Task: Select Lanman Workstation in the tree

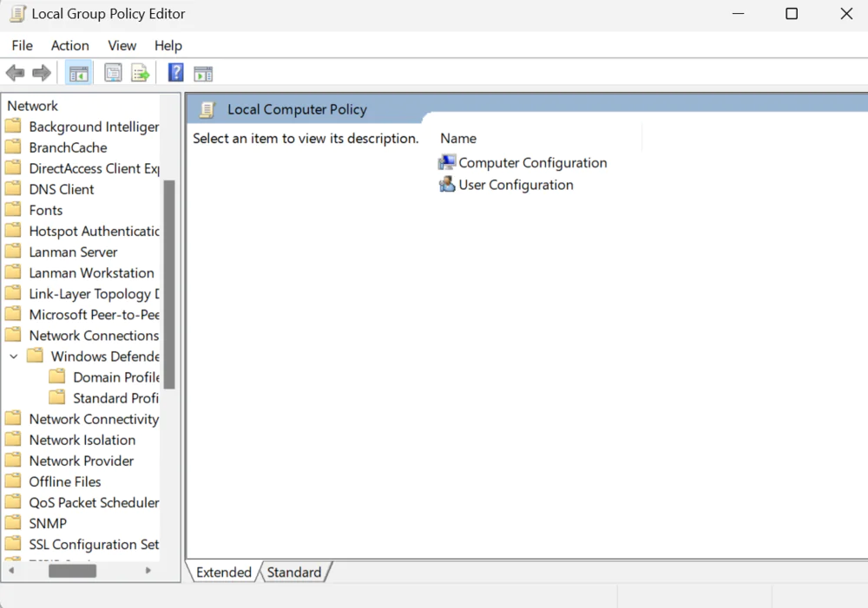Action: pos(91,272)
